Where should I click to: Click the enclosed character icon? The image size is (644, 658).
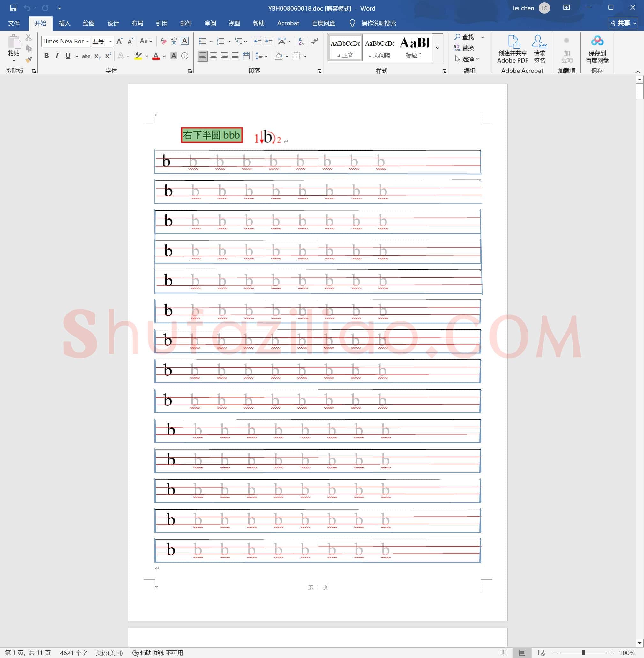[185, 56]
